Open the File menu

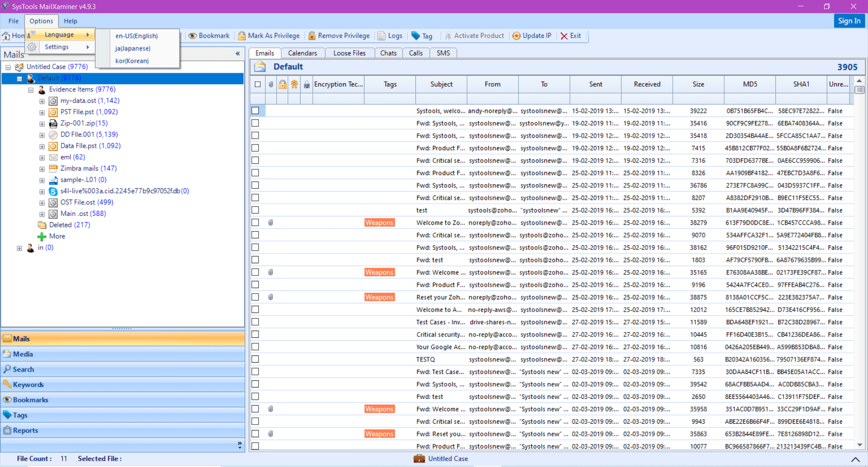[x=14, y=21]
